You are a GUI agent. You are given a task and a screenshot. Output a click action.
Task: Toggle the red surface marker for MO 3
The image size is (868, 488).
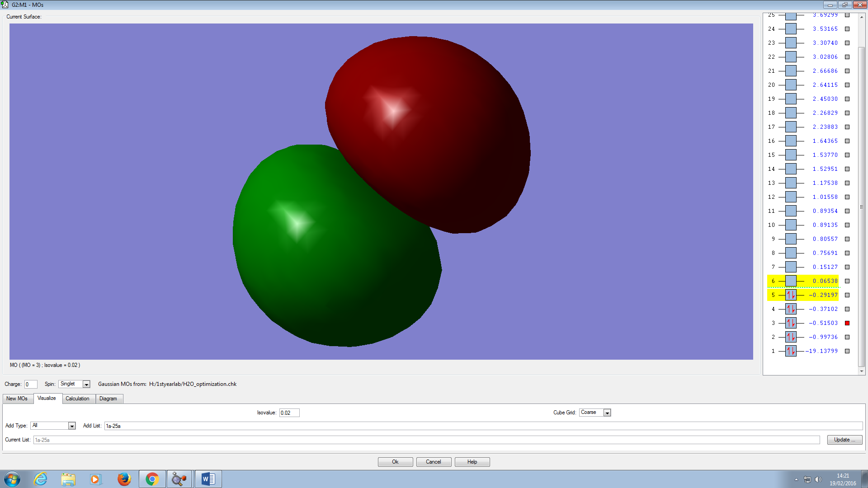847,323
